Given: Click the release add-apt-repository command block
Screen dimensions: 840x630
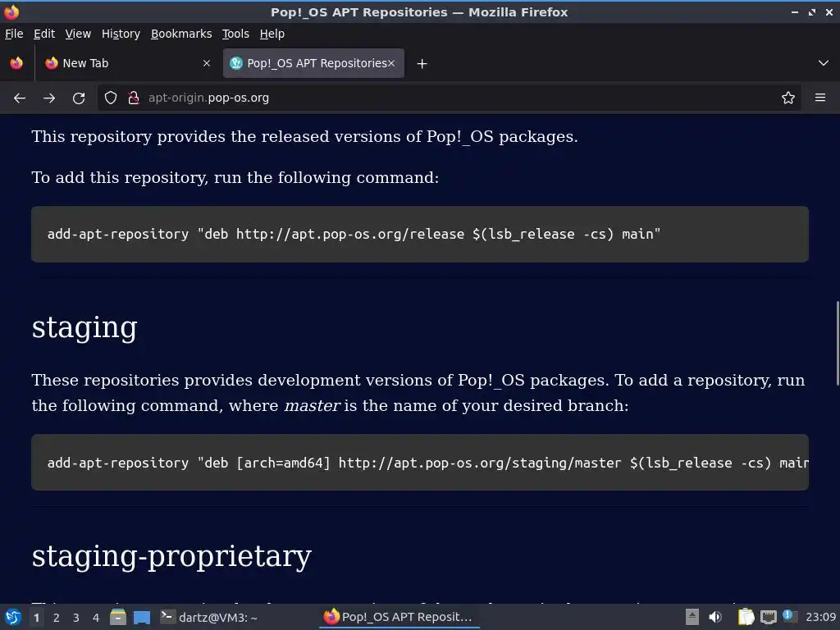Looking at the screenshot, I should (420, 234).
